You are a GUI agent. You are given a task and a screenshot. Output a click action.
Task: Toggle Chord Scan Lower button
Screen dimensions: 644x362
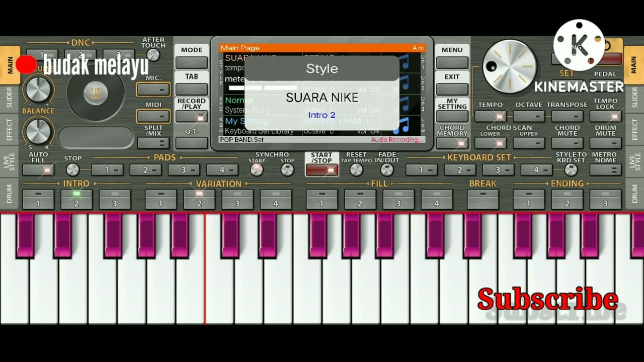(x=490, y=143)
